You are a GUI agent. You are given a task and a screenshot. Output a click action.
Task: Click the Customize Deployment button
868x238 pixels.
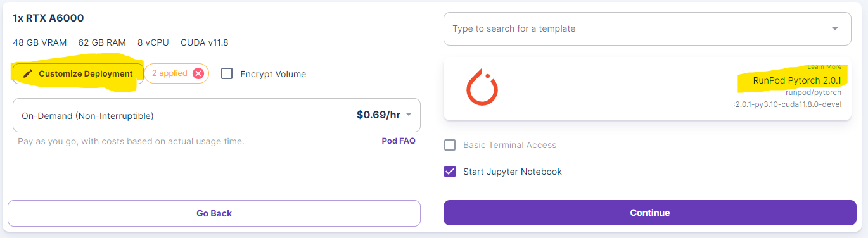point(78,74)
